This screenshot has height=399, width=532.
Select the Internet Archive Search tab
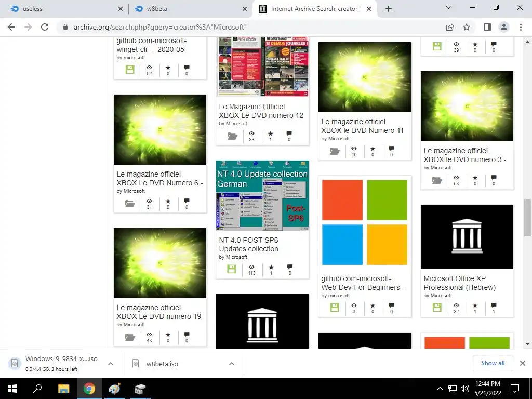point(314,9)
